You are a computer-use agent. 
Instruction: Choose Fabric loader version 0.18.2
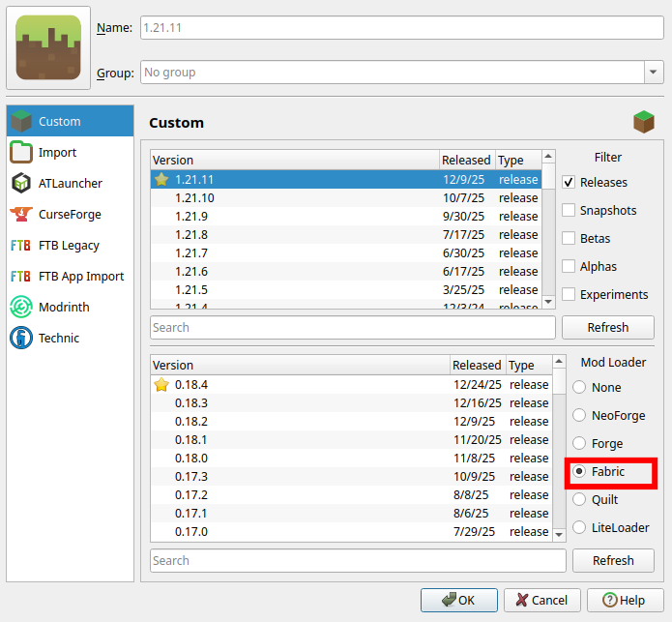click(x=191, y=422)
